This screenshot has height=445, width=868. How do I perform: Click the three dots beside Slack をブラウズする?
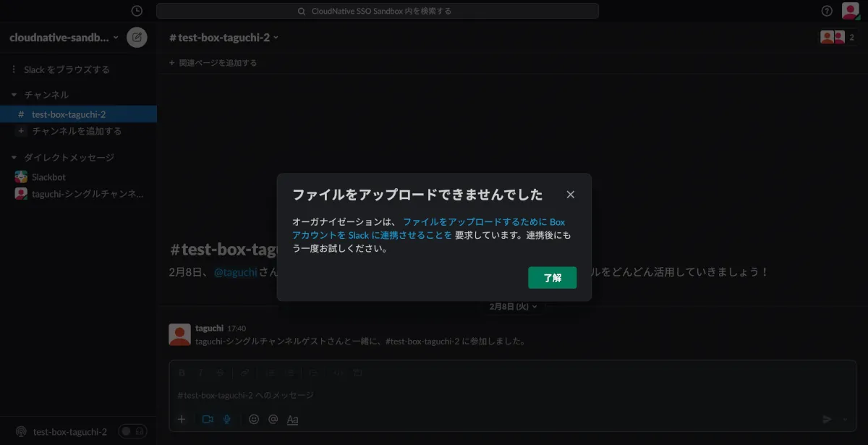[14, 69]
